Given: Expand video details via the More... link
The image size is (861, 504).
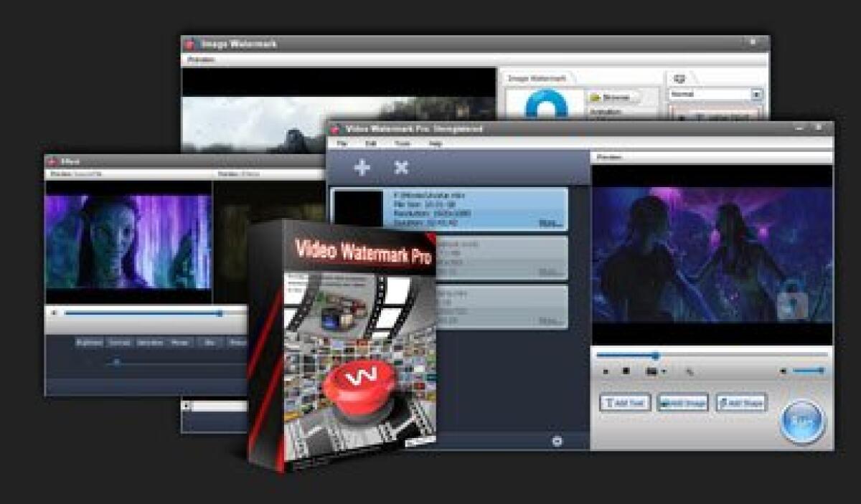Looking at the screenshot, I should tap(549, 222).
